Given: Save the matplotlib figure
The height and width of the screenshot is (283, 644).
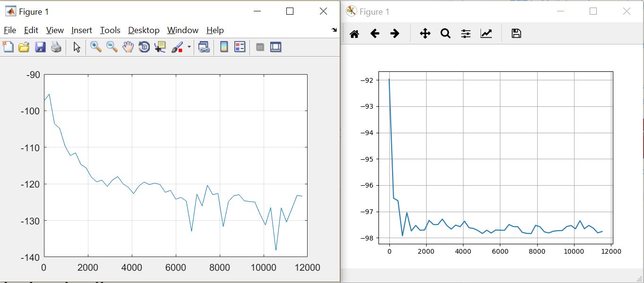Looking at the screenshot, I should (x=516, y=34).
